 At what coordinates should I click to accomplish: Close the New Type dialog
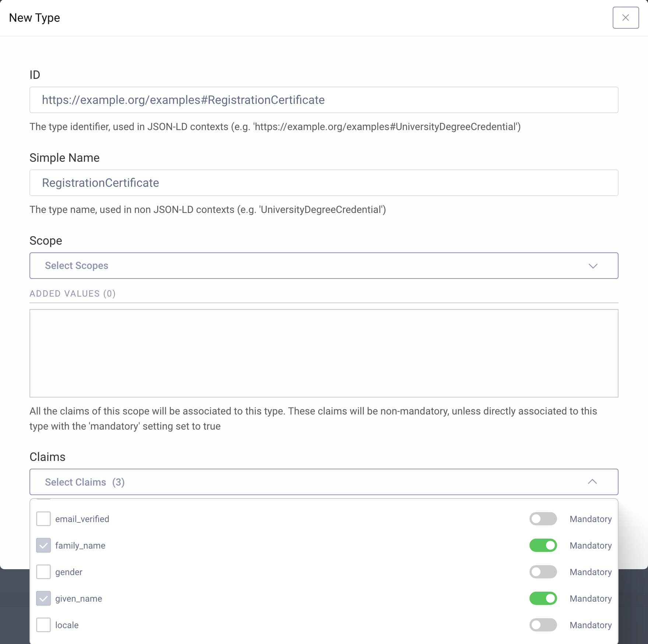coord(626,18)
